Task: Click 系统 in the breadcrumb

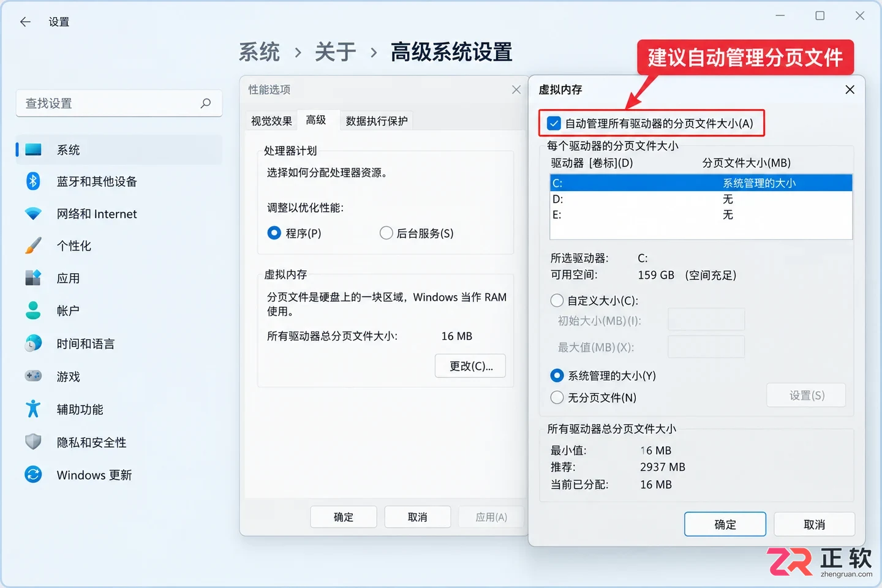Action: 259,52
